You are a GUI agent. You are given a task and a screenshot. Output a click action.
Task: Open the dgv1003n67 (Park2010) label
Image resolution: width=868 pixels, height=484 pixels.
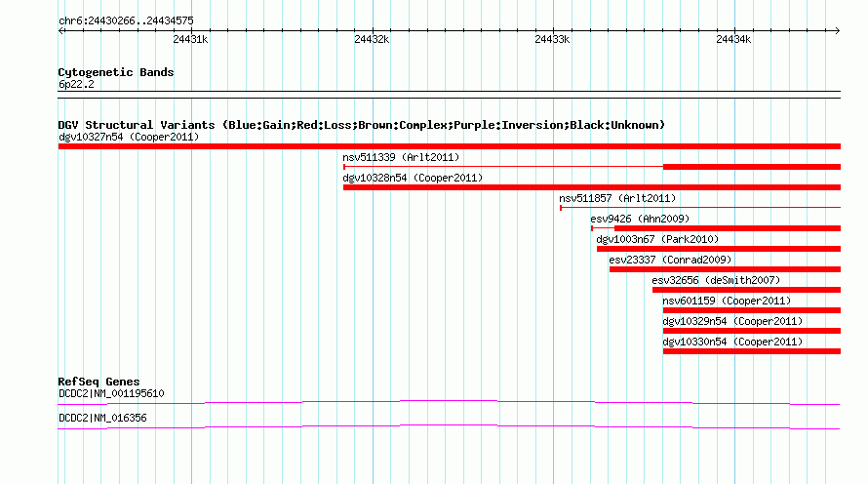657,239
